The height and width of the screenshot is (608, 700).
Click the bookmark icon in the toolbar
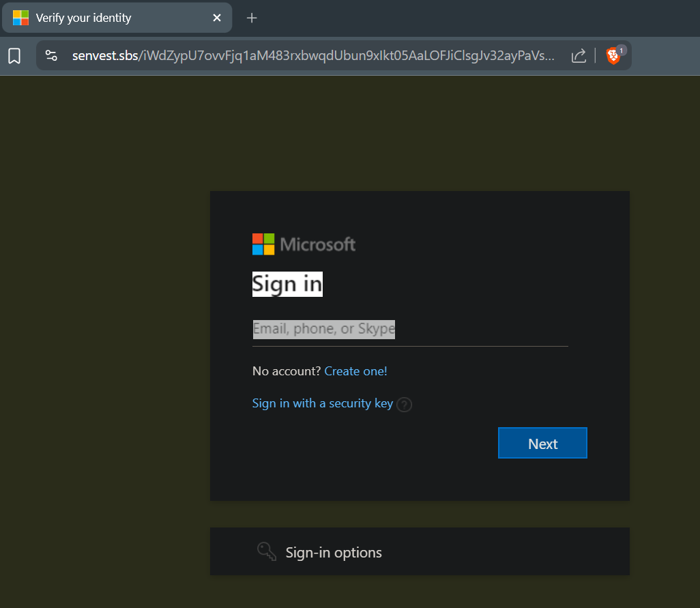click(14, 56)
